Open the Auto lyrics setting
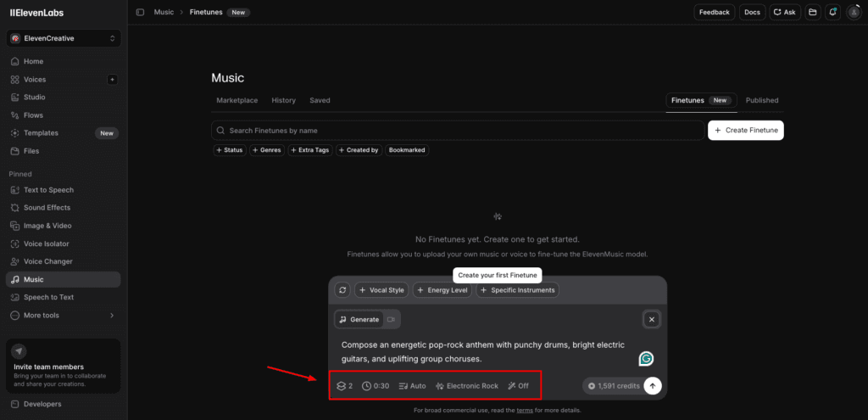Image resolution: width=868 pixels, height=420 pixels. pos(413,386)
